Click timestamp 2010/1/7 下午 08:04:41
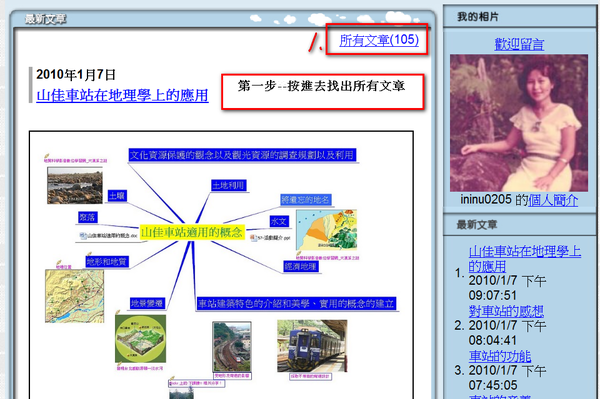This screenshot has height=399, width=600. [x=507, y=333]
